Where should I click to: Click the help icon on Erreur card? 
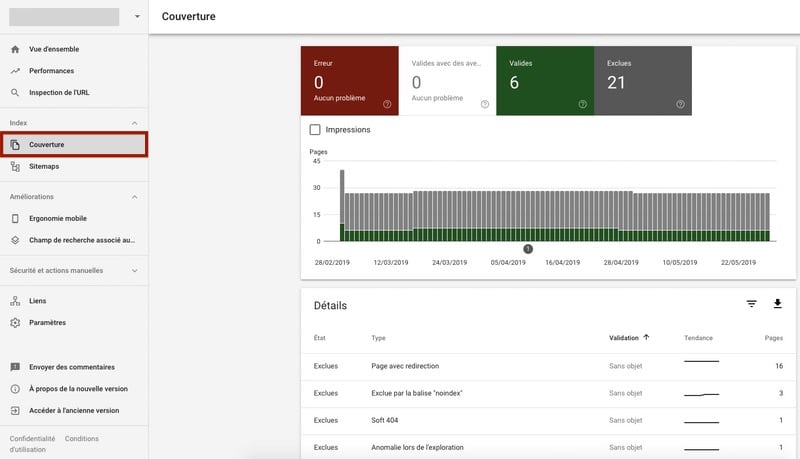(x=387, y=104)
